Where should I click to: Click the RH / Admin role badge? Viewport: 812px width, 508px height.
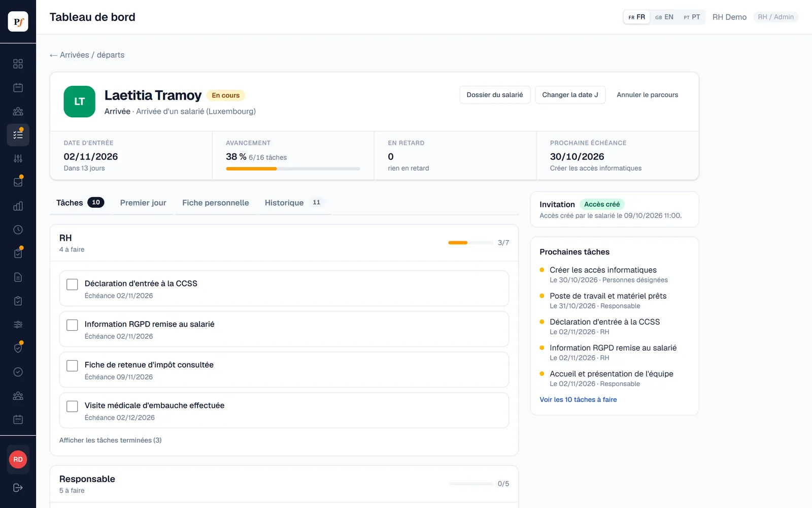coord(775,17)
